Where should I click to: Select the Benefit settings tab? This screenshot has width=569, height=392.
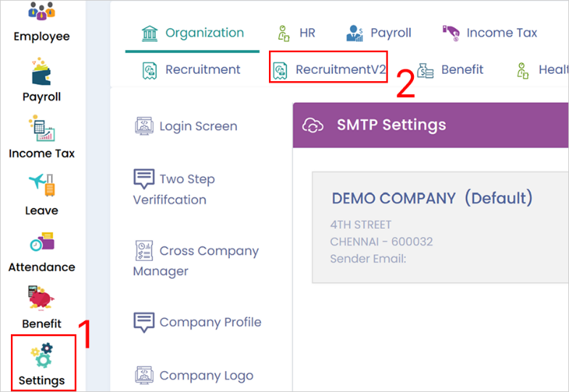point(450,70)
